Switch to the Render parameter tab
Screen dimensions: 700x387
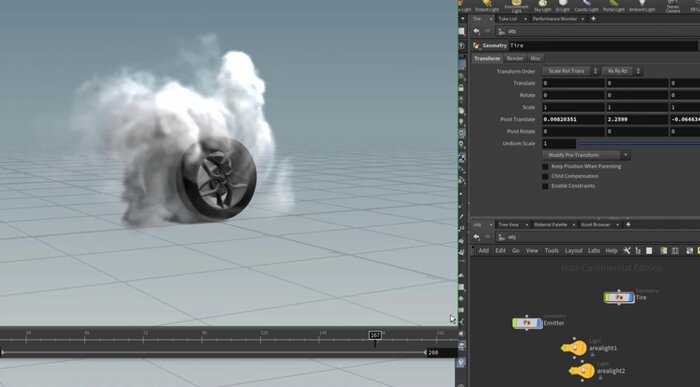tap(515, 58)
